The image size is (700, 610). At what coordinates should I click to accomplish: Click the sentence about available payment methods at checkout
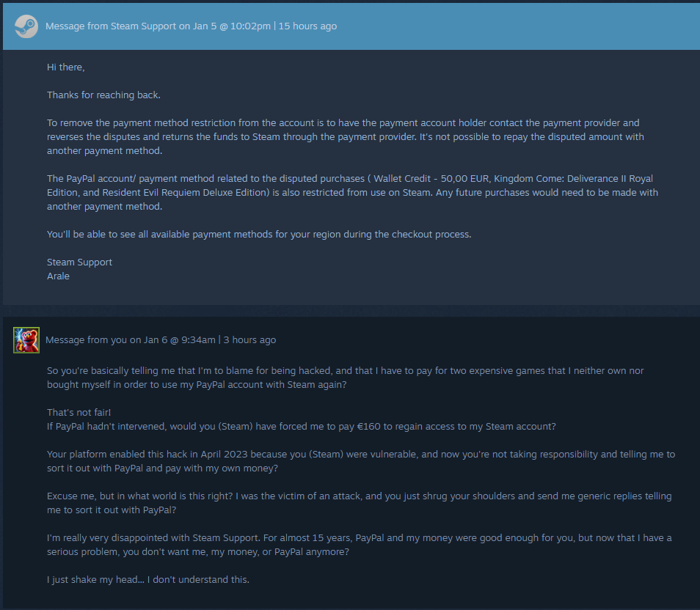259,235
